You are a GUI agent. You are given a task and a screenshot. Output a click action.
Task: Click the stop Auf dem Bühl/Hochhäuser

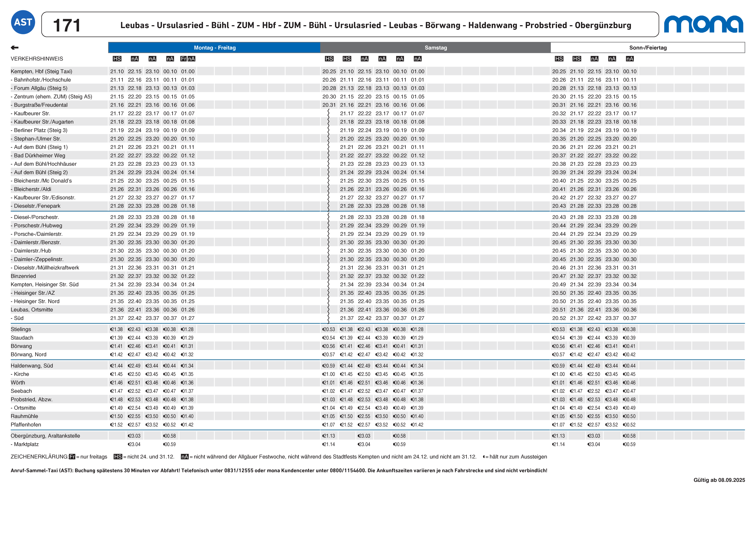tap(44, 164)
